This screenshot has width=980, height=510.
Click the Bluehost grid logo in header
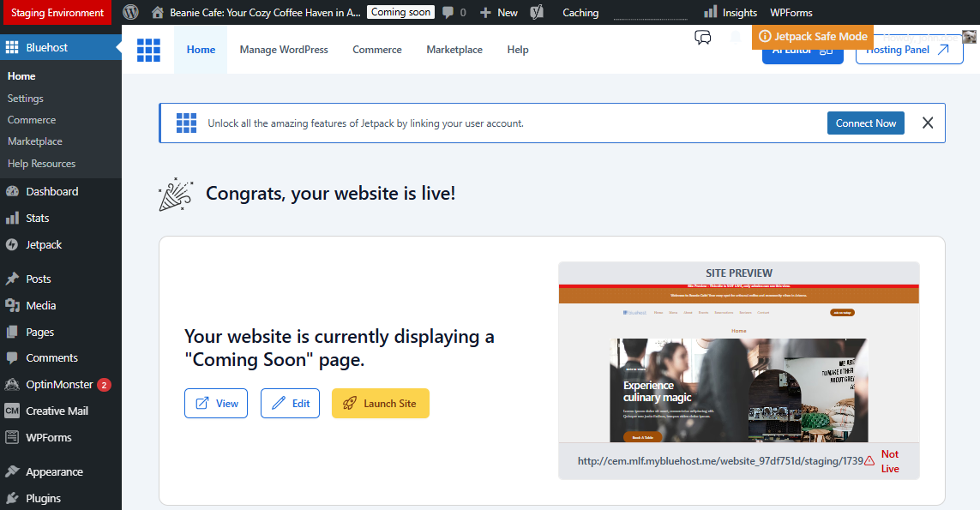[148, 50]
